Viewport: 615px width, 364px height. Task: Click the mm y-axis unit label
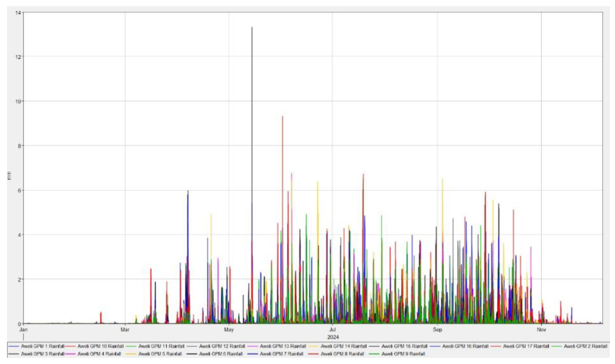10,176
